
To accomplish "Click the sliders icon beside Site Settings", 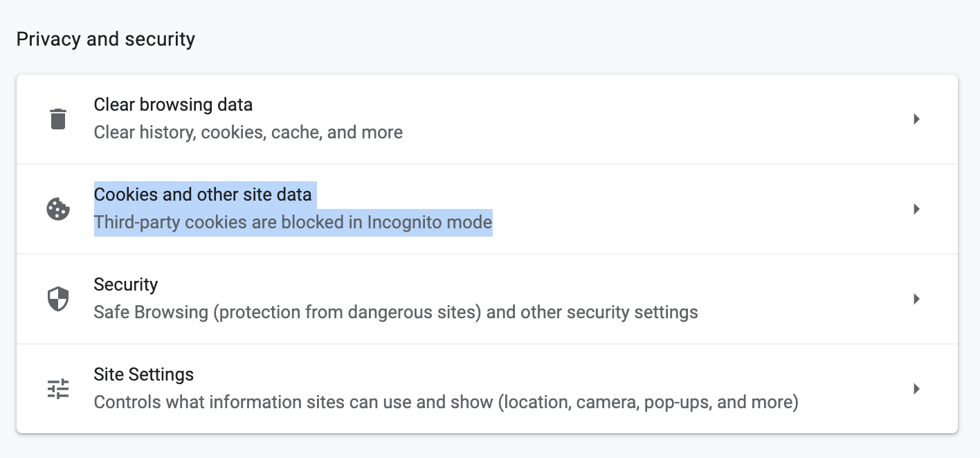I will [58, 389].
